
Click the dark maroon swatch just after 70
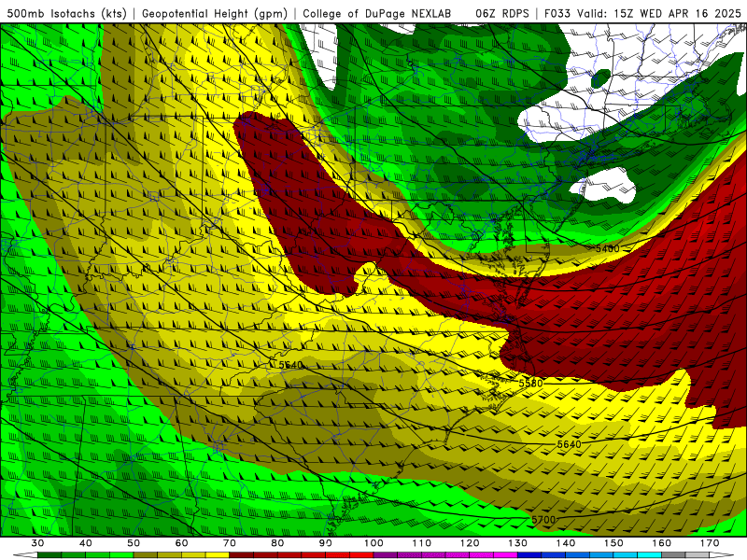coord(242,555)
